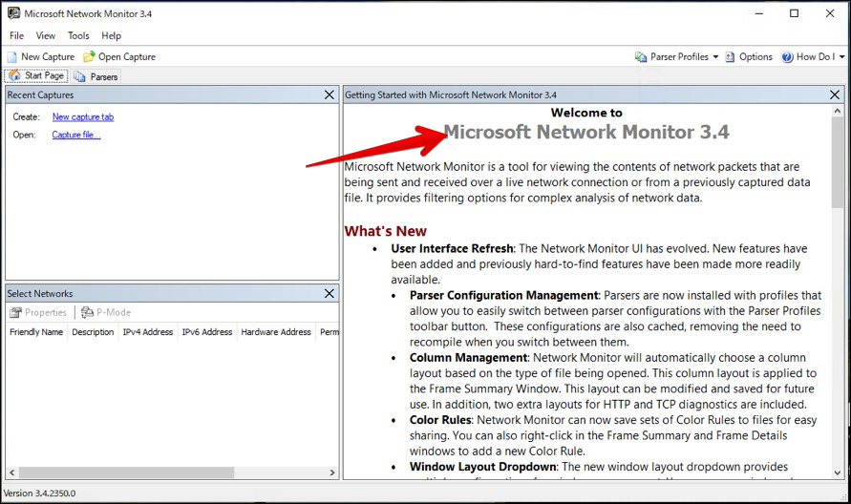Click the Select Networks horizontal scrollbar
Screen dimensions: 851x504
click(x=124, y=472)
